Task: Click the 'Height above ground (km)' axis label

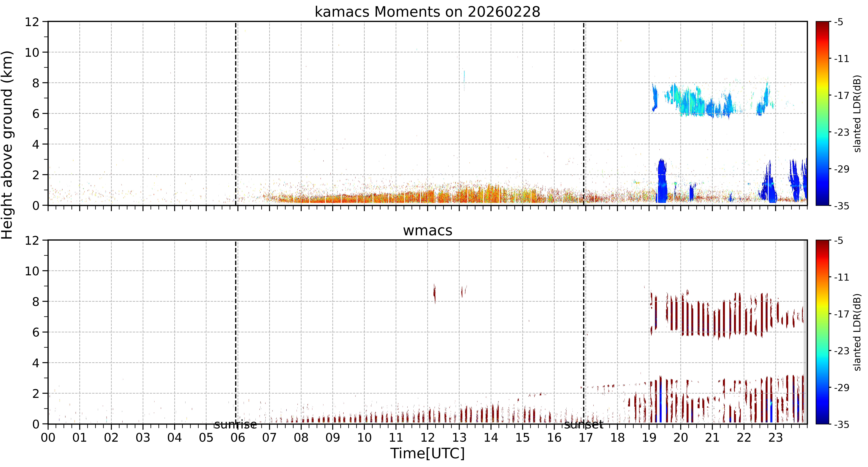Action: (7, 145)
